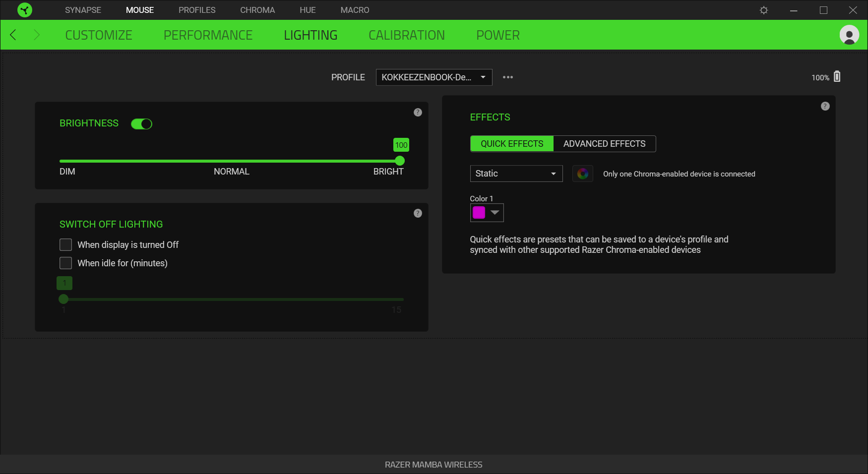Go to the Power section
This screenshot has width=868, height=474.
[x=498, y=35]
